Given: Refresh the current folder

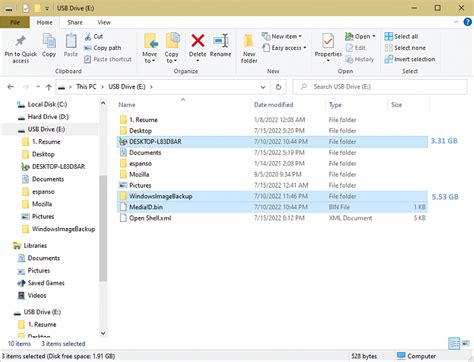Looking at the screenshot, I should point(278,87).
